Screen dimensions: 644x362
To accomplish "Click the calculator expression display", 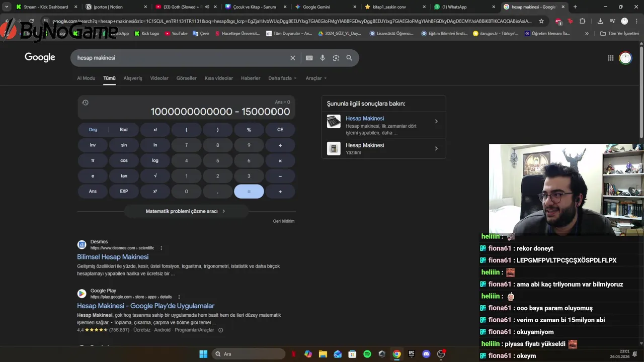I will (186, 108).
